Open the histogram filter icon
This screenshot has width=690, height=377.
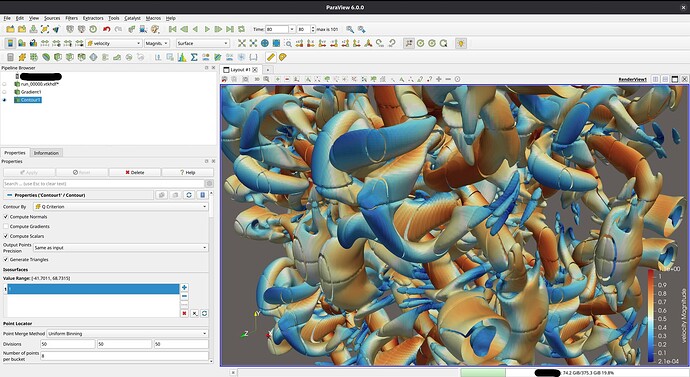(x=182, y=57)
